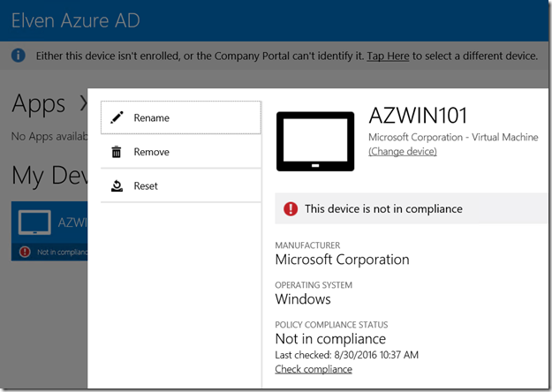Click the Check compliance link
The image size is (552, 392).
(x=314, y=369)
